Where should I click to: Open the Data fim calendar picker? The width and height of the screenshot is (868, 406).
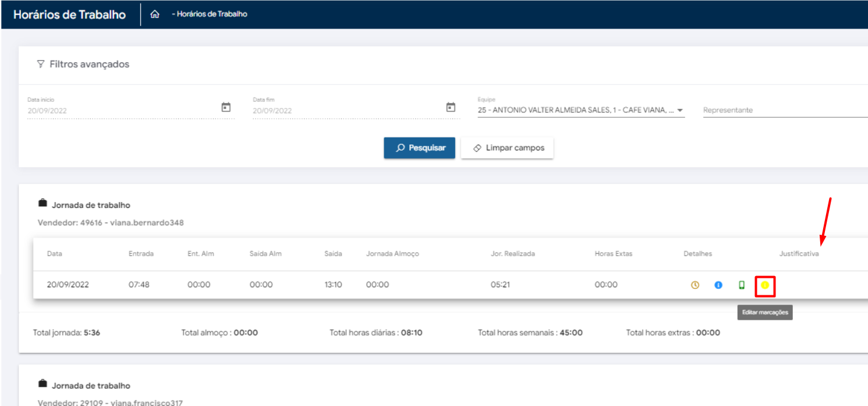click(451, 107)
